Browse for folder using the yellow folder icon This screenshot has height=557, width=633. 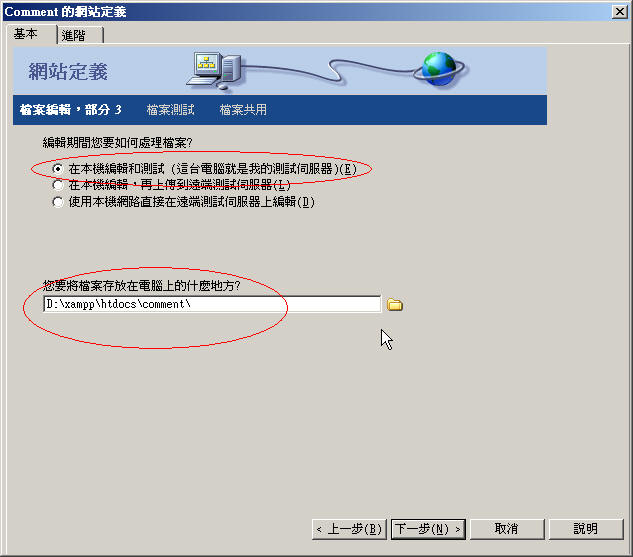pos(394,304)
